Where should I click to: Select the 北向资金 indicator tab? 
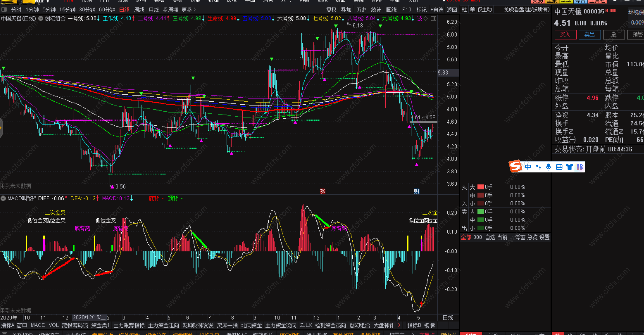coord(252,325)
